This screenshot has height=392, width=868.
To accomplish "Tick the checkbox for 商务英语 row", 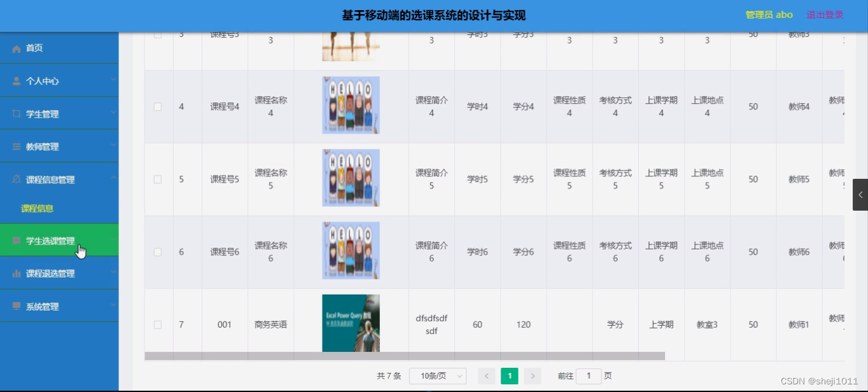I will [158, 324].
